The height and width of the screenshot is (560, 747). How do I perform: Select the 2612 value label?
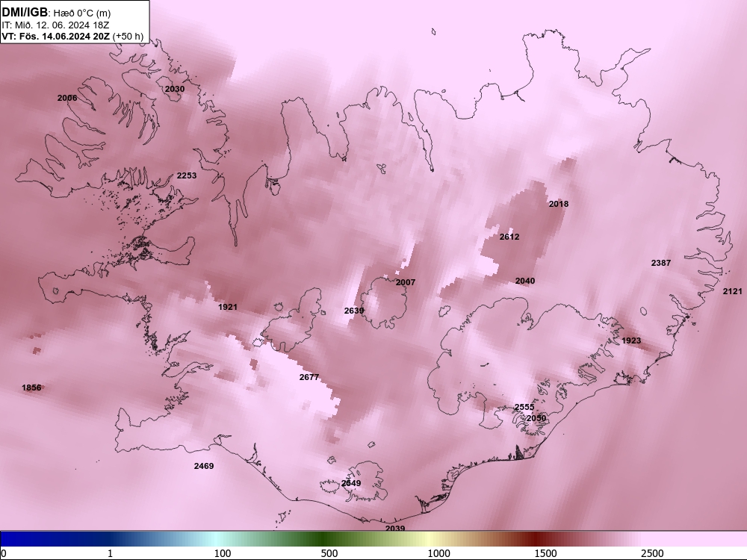pos(509,237)
